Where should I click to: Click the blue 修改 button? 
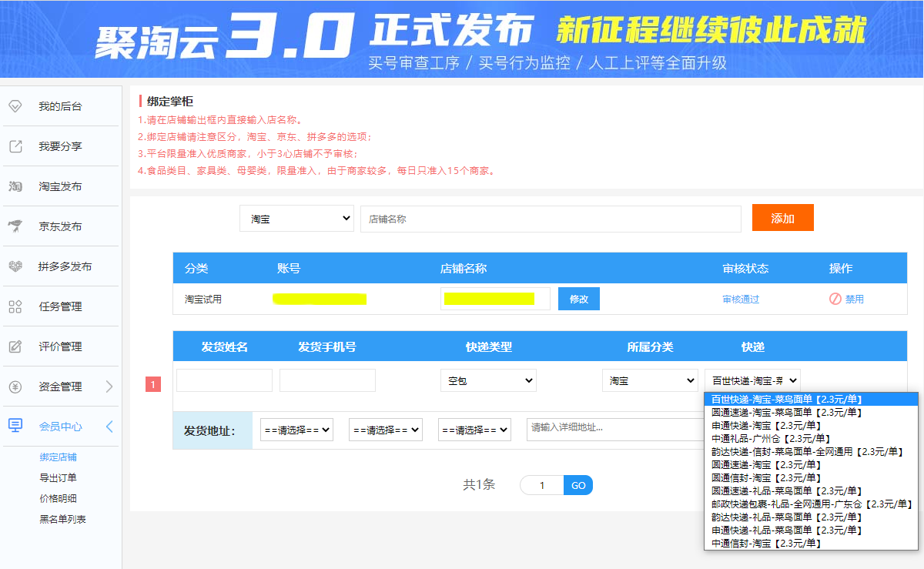pos(579,299)
